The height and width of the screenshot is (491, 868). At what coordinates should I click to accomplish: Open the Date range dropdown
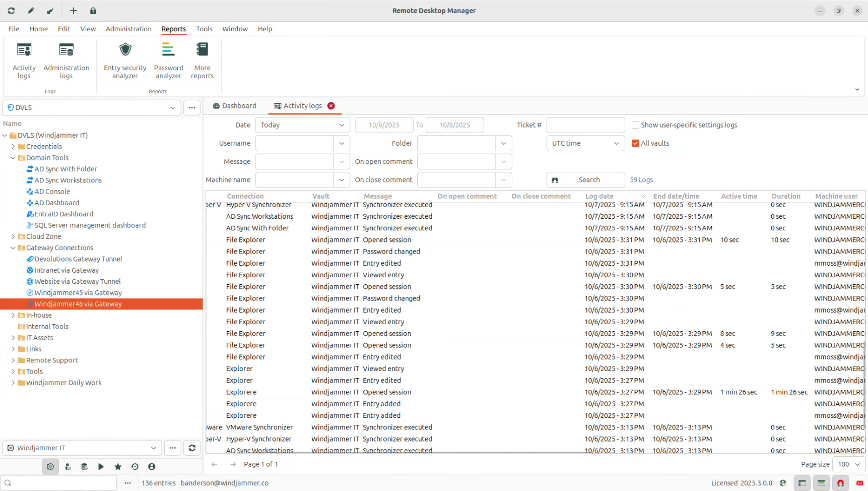pos(302,125)
